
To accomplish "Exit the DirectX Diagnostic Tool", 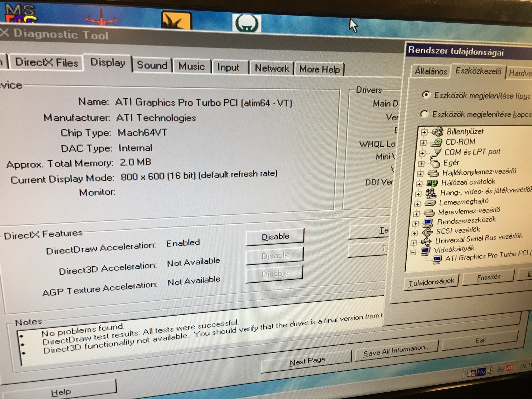I will 480,340.
